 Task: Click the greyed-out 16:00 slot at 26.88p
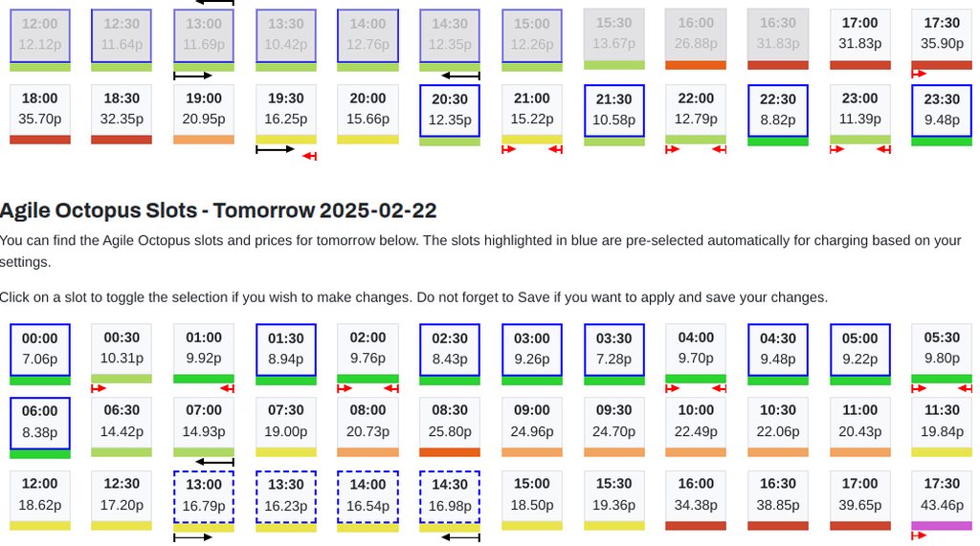tap(696, 34)
